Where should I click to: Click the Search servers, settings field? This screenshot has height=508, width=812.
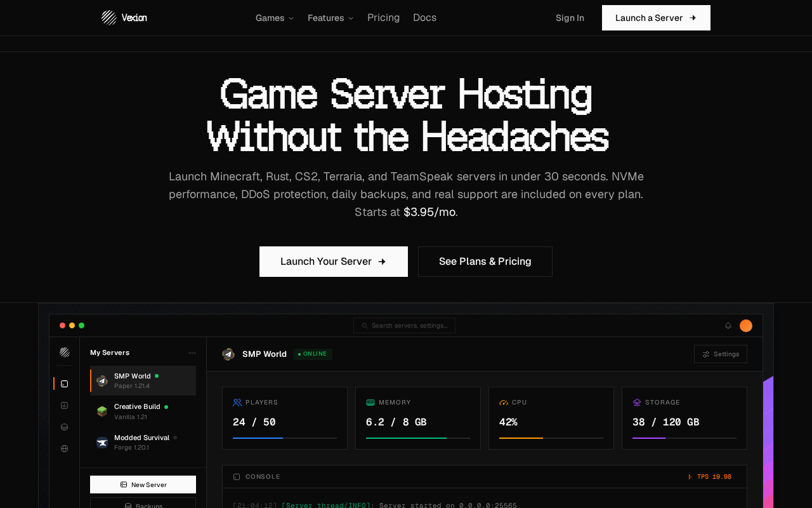404,326
